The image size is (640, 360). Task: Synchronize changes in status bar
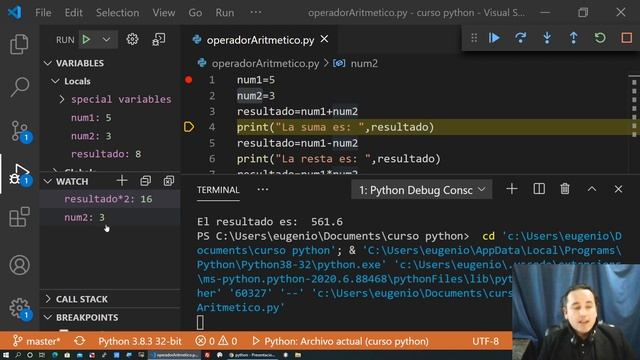tap(80, 341)
